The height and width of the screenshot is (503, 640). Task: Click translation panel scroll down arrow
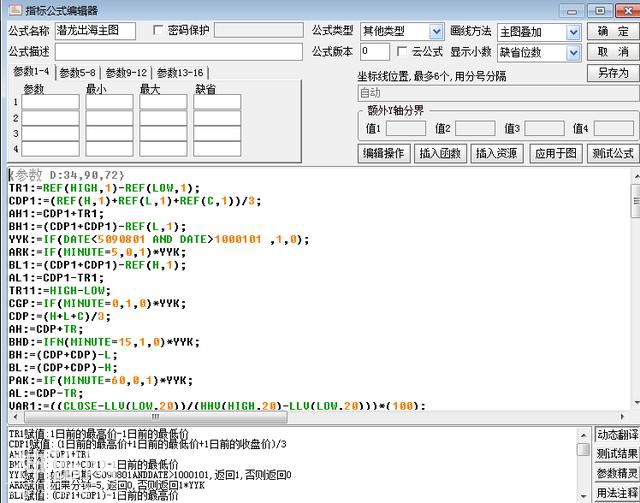584,496
